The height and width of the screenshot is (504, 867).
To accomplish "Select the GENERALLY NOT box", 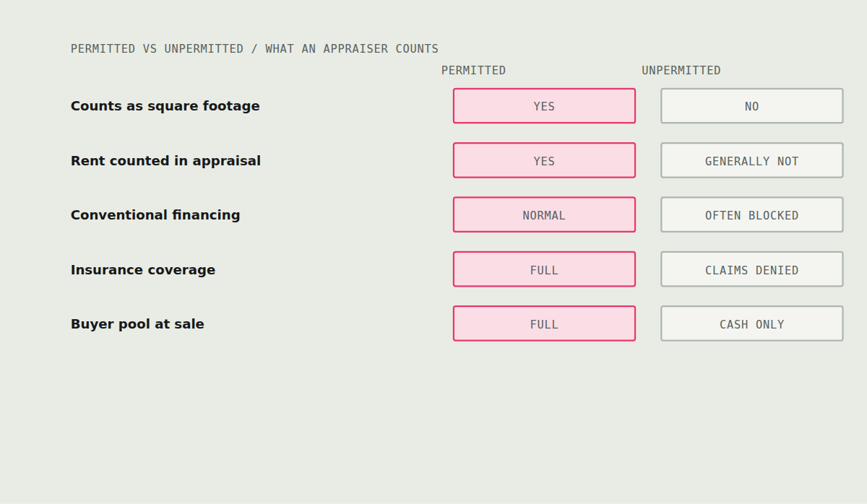I will 752,160.
